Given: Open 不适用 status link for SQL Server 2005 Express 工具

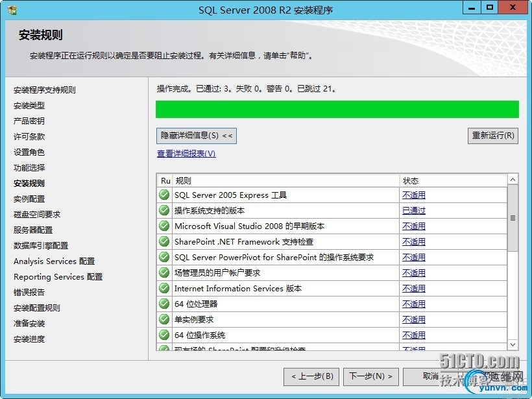Looking at the screenshot, I should click(413, 195).
